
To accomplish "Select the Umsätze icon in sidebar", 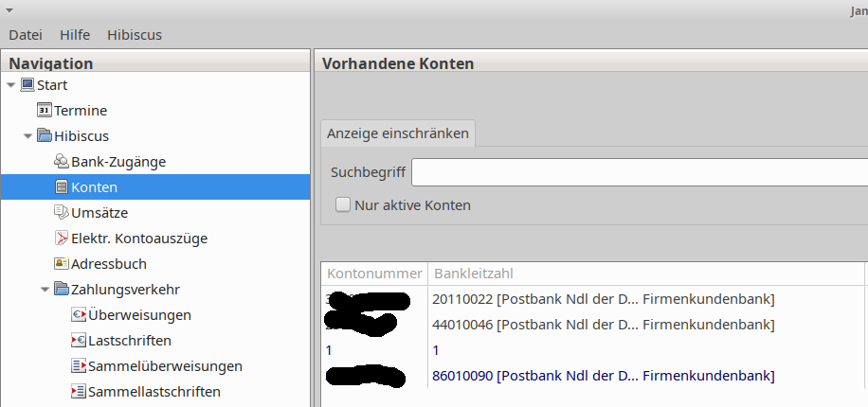I will [x=62, y=213].
